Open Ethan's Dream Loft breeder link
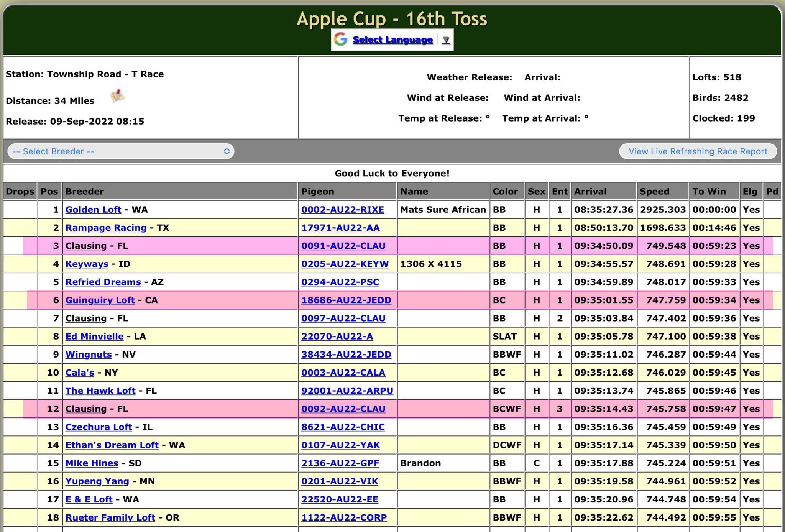The width and height of the screenshot is (785, 532). coord(112,445)
